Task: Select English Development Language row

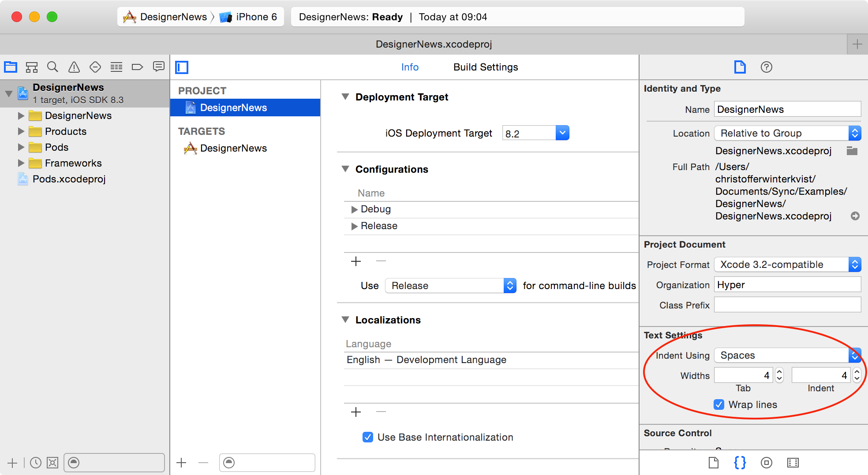Action: [x=491, y=360]
